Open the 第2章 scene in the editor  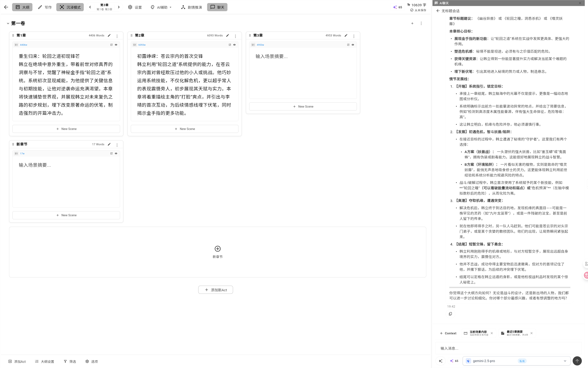pos(230,45)
